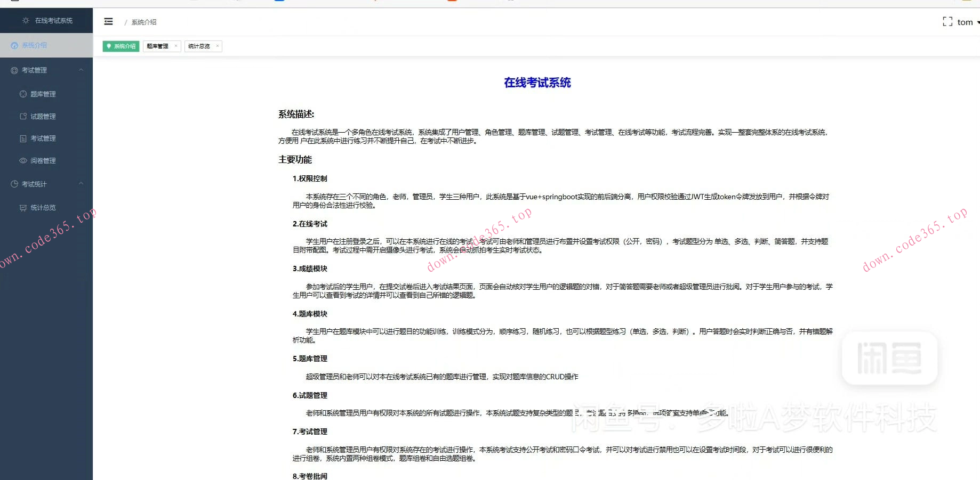Click the 考试管理 submenu page icon
This screenshot has width=980, height=480.
click(x=23, y=138)
